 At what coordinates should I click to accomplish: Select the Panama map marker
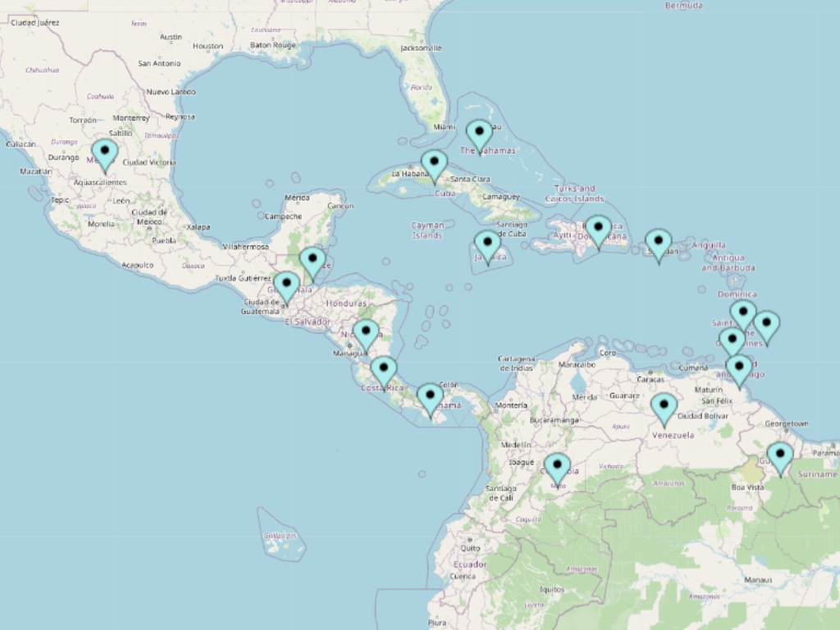(x=430, y=398)
